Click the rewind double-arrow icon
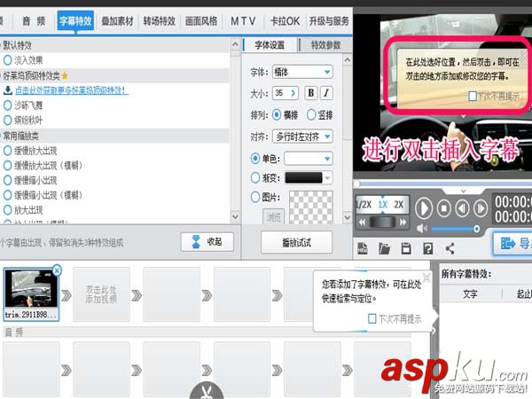The image size is (532, 399). 363,223
